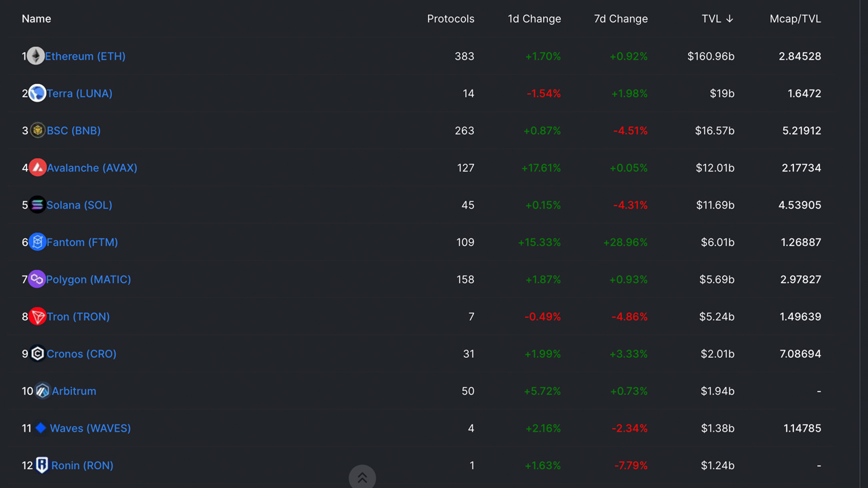This screenshot has height=488, width=868.
Task: Click the BSC yellow logo icon
Action: (37, 130)
